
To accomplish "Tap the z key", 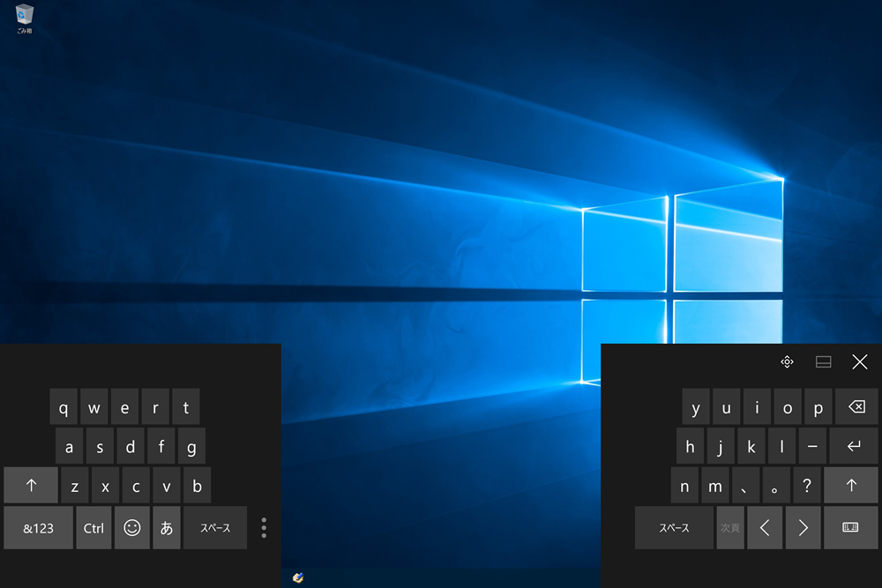I will tap(75, 485).
